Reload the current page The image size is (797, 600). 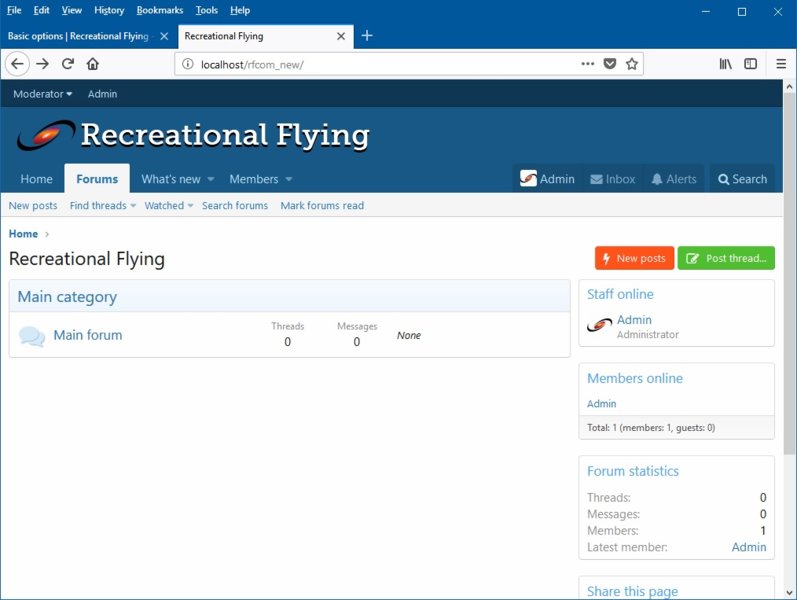point(68,64)
